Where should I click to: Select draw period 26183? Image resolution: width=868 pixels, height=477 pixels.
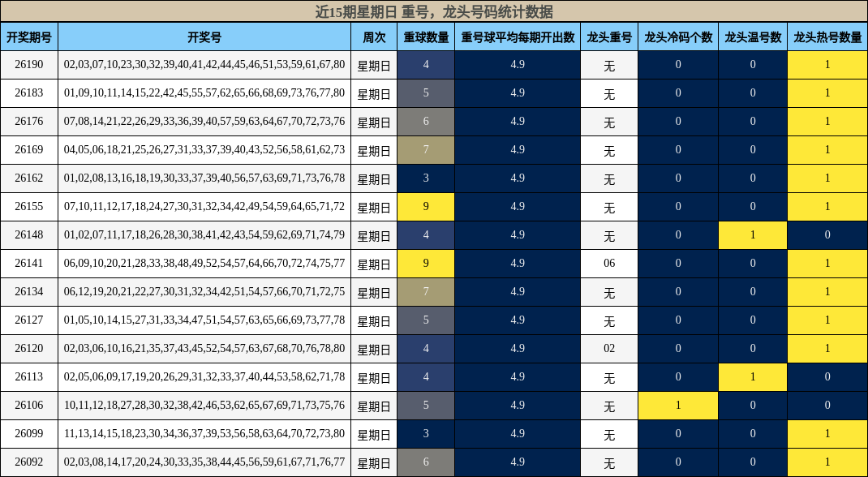(x=29, y=93)
